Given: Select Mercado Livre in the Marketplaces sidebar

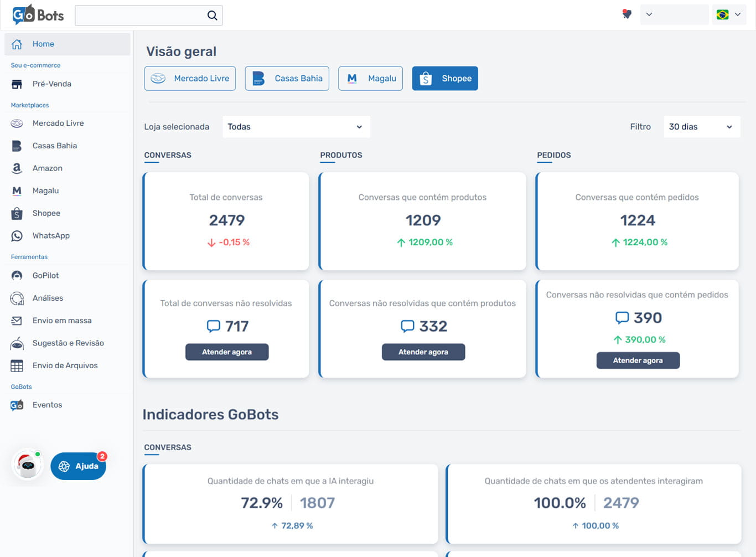Looking at the screenshot, I should pyautogui.click(x=58, y=123).
